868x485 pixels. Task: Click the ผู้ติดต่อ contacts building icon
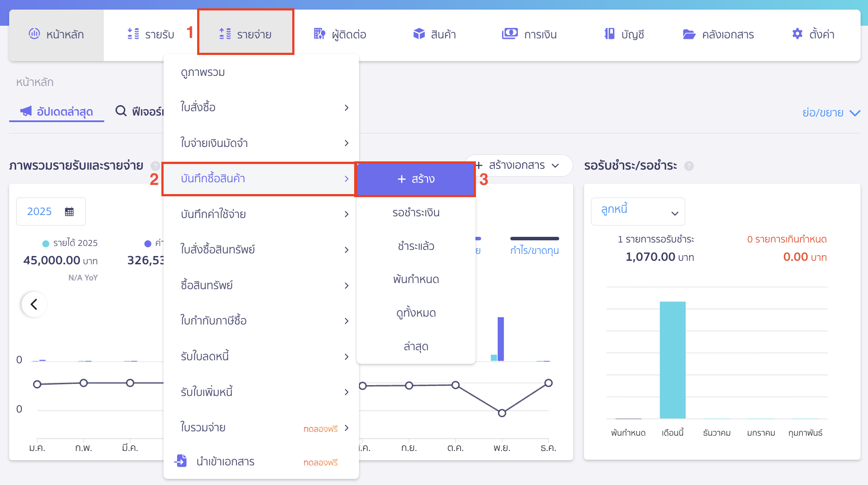pyautogui.click(x=319, y=34)
